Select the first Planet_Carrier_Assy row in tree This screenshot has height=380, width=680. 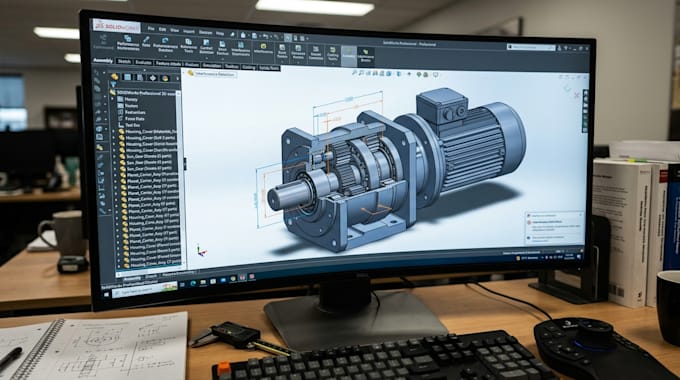tap(149, 174)
